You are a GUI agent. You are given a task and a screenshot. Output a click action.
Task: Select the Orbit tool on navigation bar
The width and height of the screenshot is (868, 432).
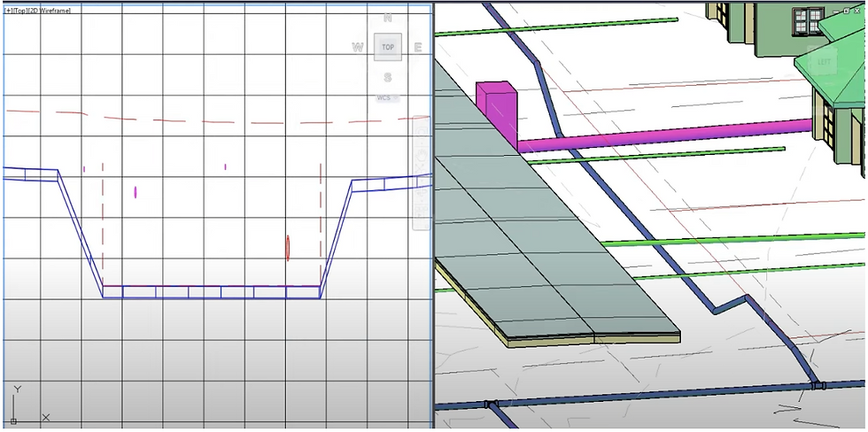[x=421, y=191]
